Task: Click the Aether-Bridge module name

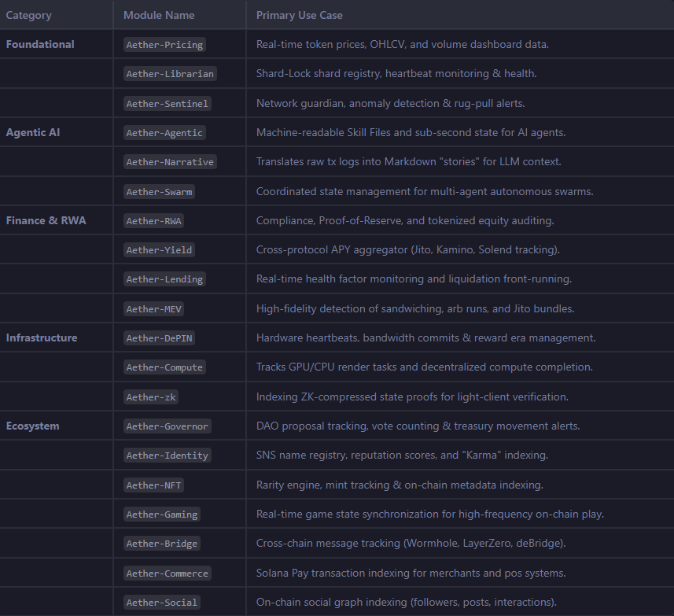Action: point(162,544)
